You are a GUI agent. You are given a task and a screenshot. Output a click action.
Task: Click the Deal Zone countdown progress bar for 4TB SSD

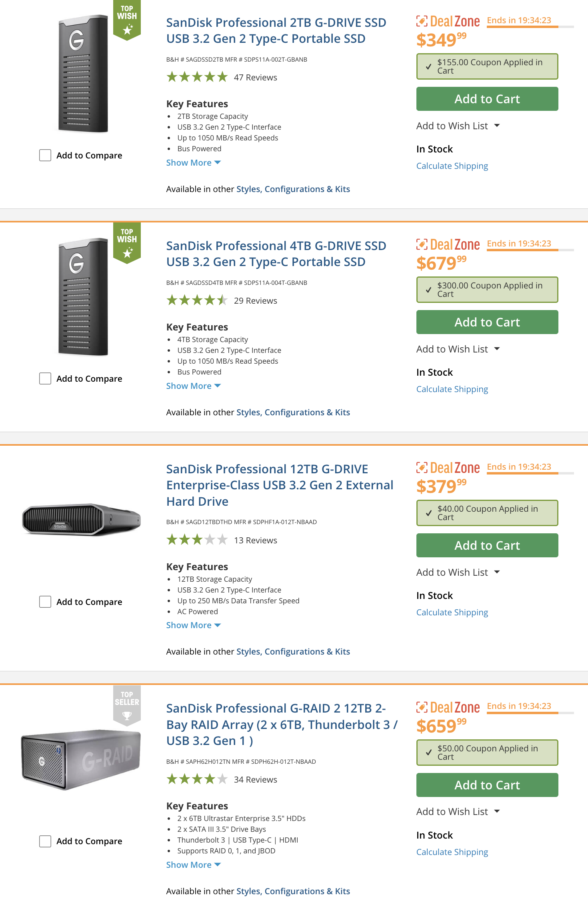tap(530, 250)
